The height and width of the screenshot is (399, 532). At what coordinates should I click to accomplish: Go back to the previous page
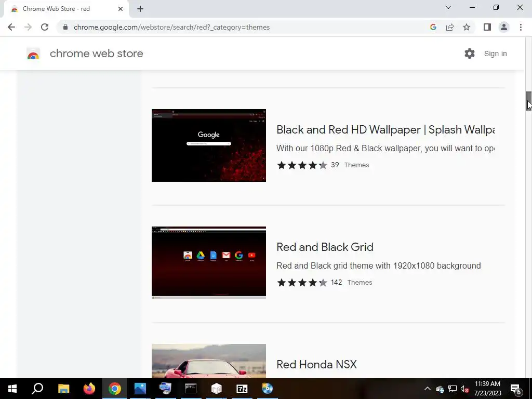coord(11,27)
